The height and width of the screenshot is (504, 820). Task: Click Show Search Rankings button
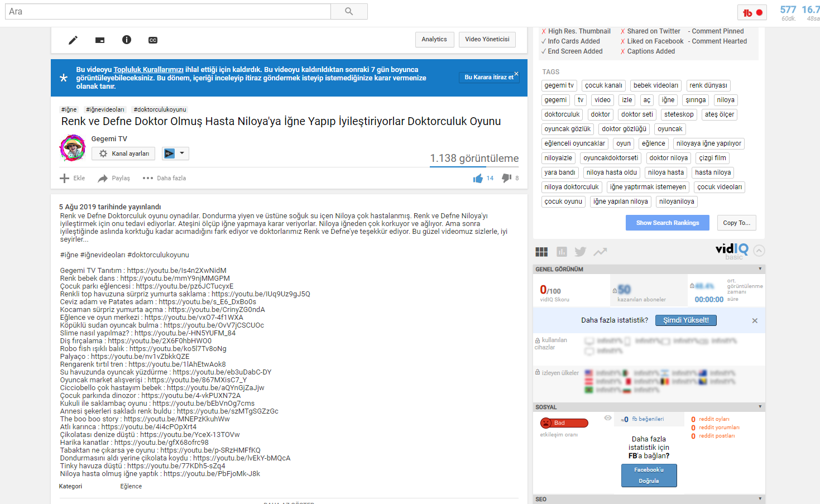point(668,223)
